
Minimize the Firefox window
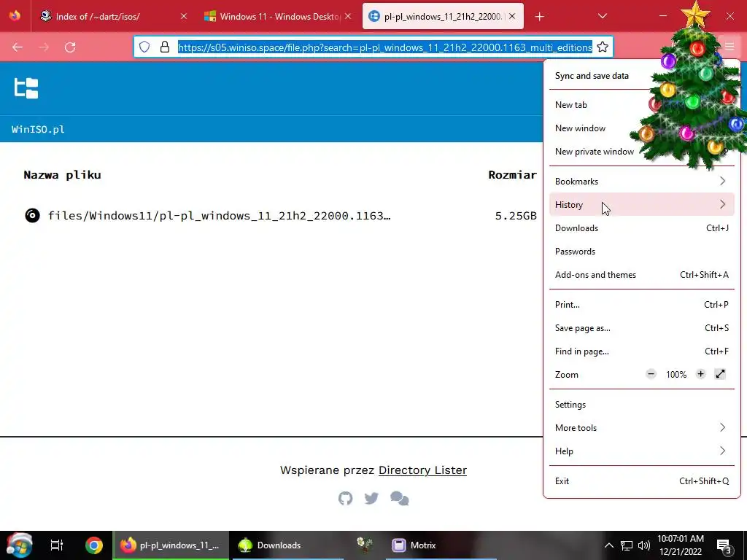[x=662, y=16]
